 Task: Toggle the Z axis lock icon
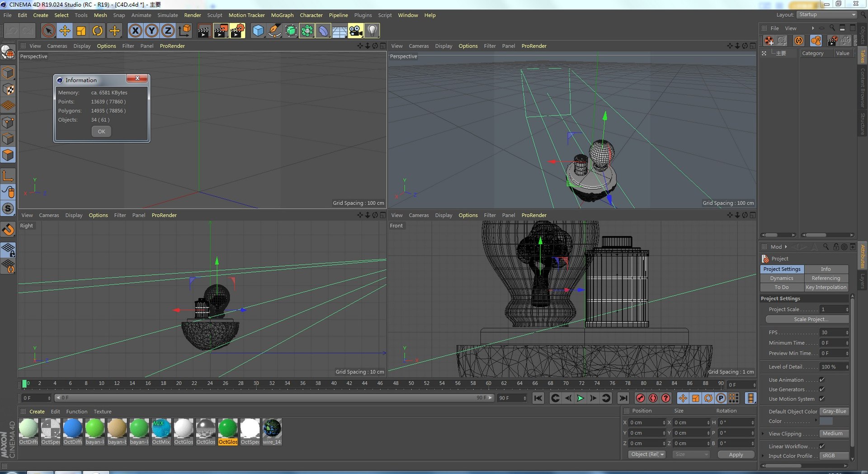(168, 31)
